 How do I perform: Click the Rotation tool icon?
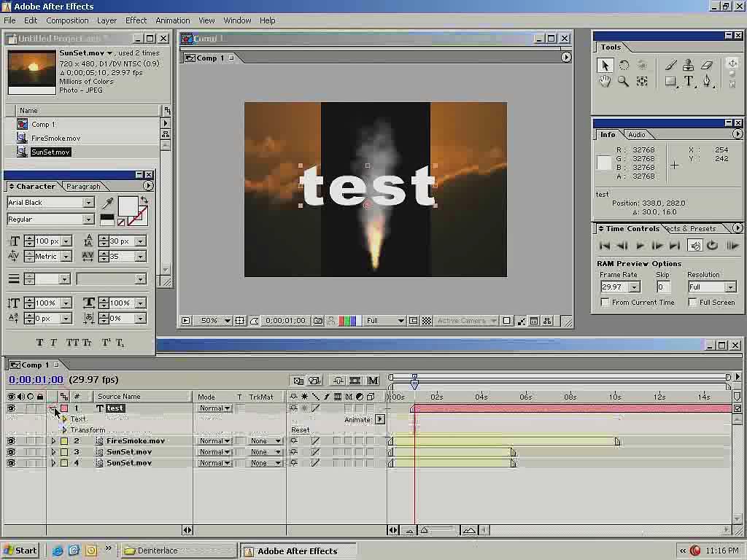point(624,65)
